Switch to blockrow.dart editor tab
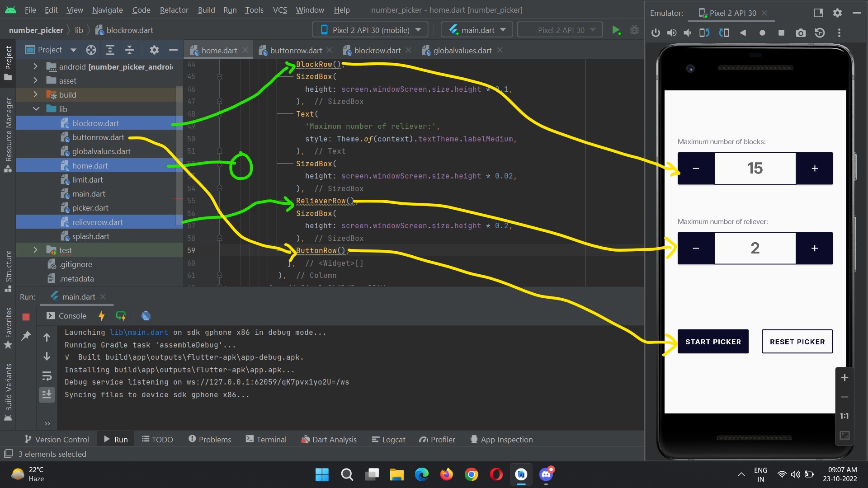 377,50
